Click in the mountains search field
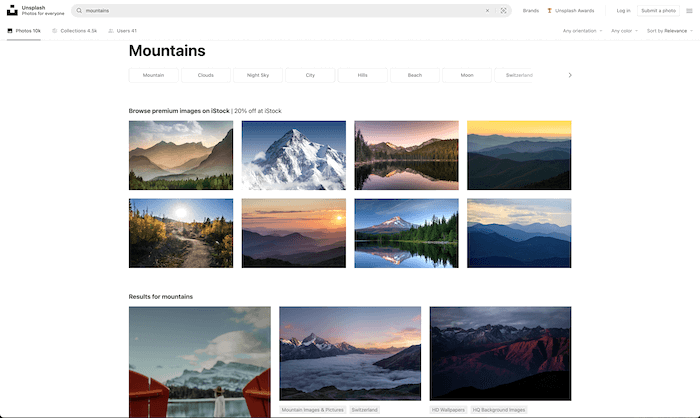 pyautogui.click(x=280, y=10)
